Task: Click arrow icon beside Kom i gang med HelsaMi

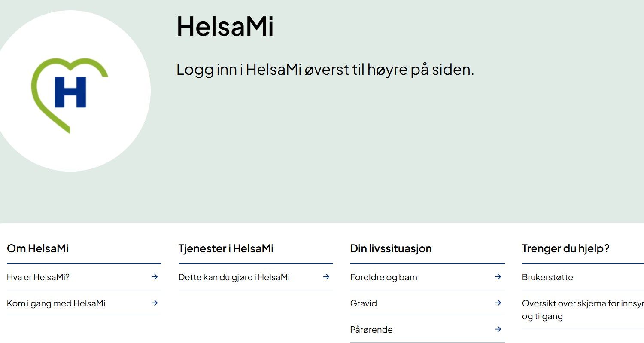Action: tap(155, 303)
